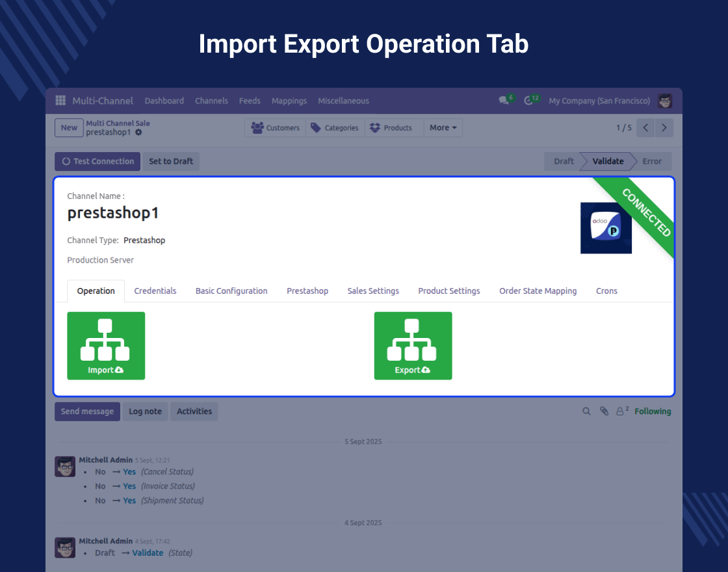The width and height of the screenshot is (728, 572).
Task: Open the attachments paperclip icon
Action: [x=604, y=411]
